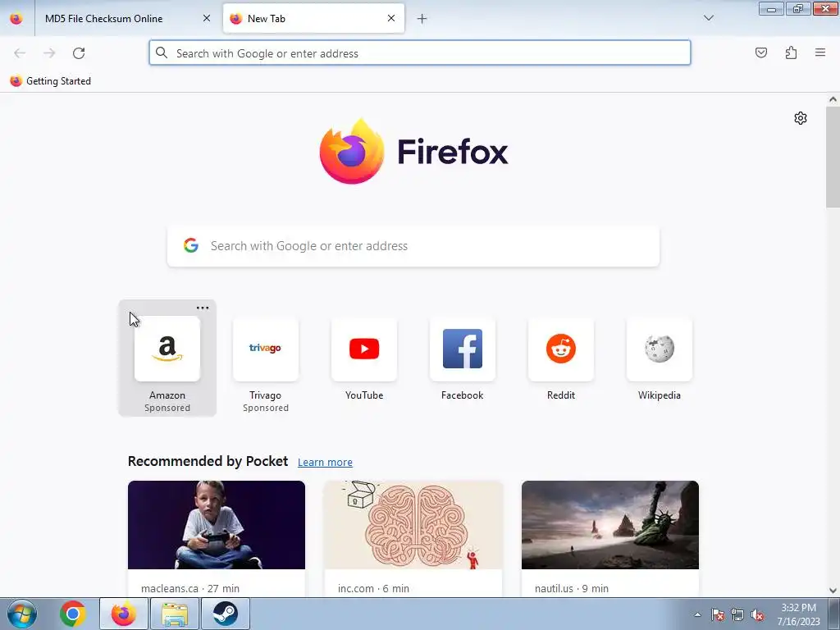Click the page scrollbar thumb

pyautogui.click(x=833, y=157)
